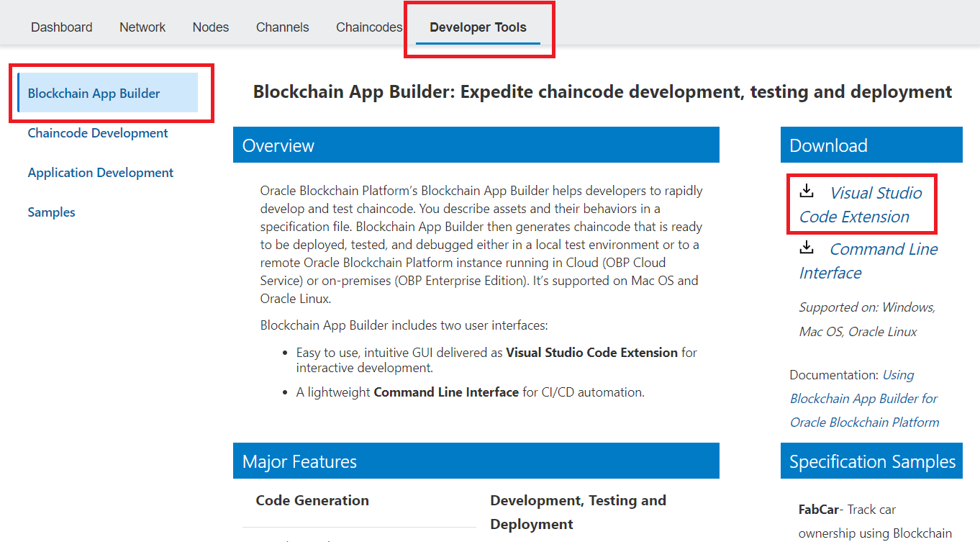Click the Specification Samples panel header
The image size is (980, 542).
click(x=871, y=461)
